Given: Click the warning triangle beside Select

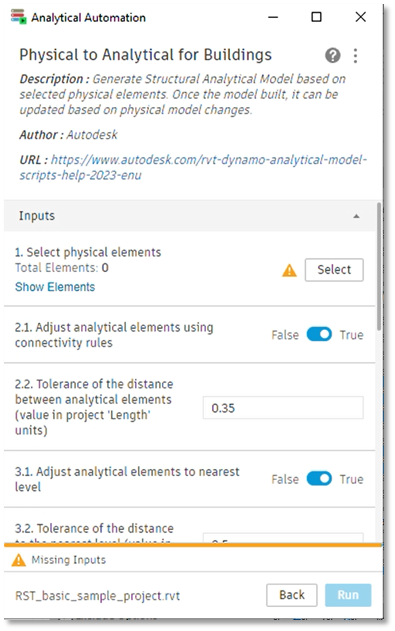Looking at the screenshot, I should point(289,270).
